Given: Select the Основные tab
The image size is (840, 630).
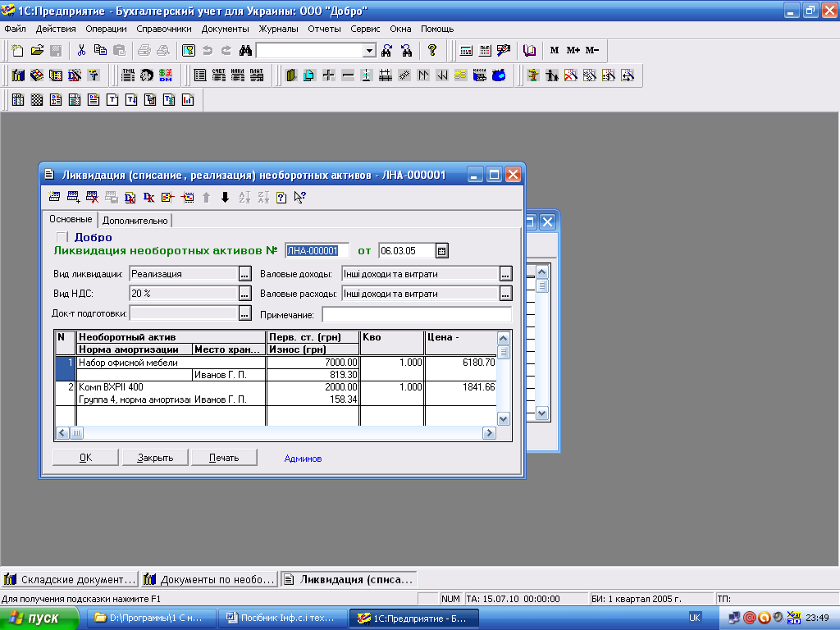Looking at the screenshot, I should (71, 219).
